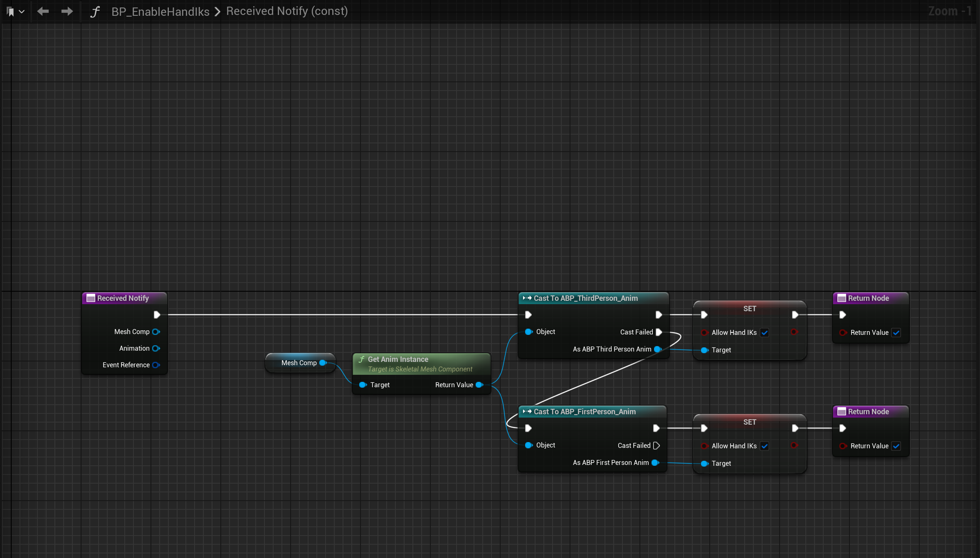Go forward with the right arrow

(x=67, y=11)
